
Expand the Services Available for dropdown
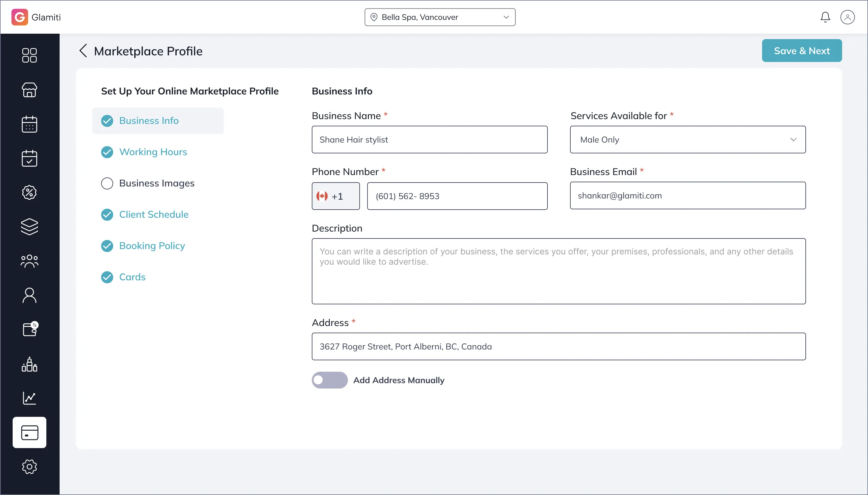coord(687,140)
